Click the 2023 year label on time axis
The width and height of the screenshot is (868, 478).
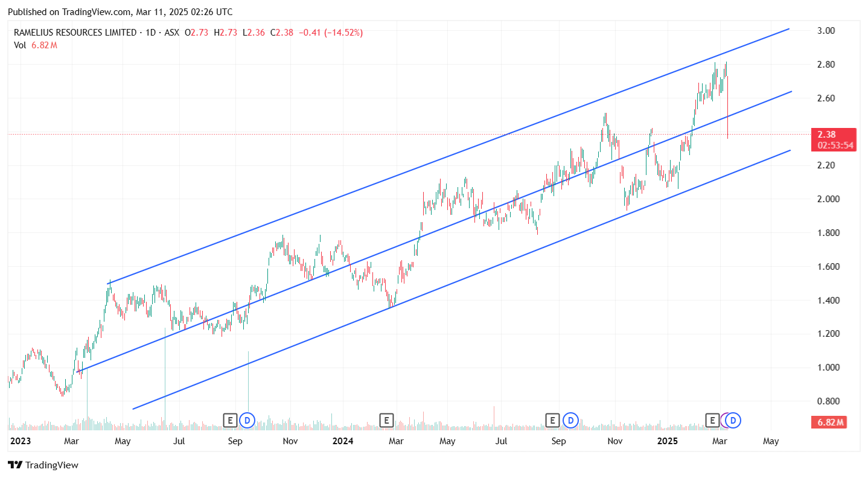tap(19, 441)
